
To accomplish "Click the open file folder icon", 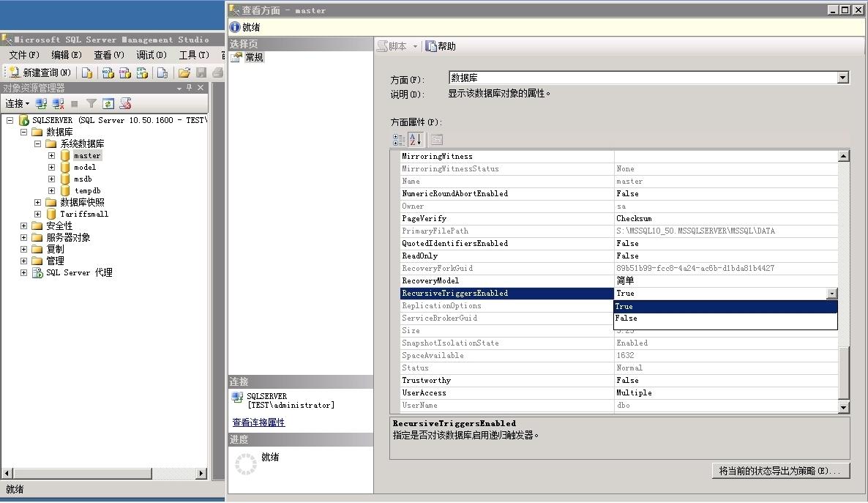I will coord(184,72).
